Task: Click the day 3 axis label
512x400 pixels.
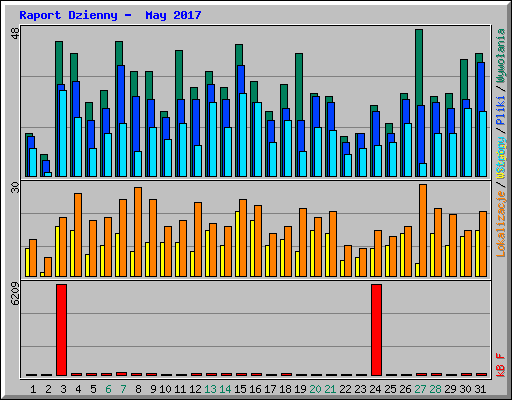Action: pyautogui.click(x=63, y=389)
